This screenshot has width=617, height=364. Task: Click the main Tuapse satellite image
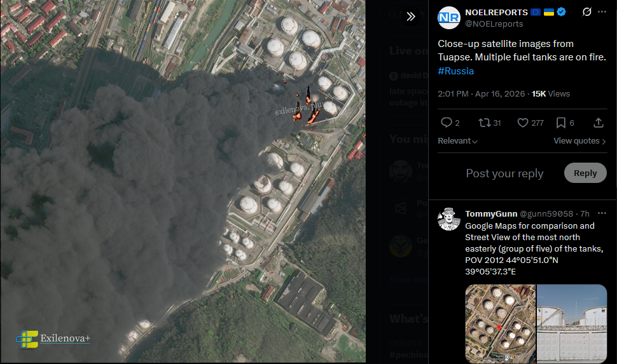pos(183,181)
